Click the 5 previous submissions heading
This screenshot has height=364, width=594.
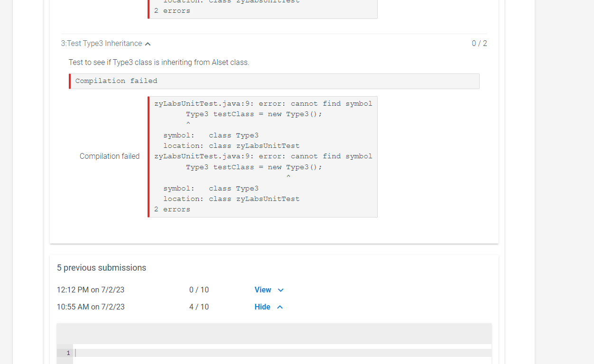click(x=102, y=268)
